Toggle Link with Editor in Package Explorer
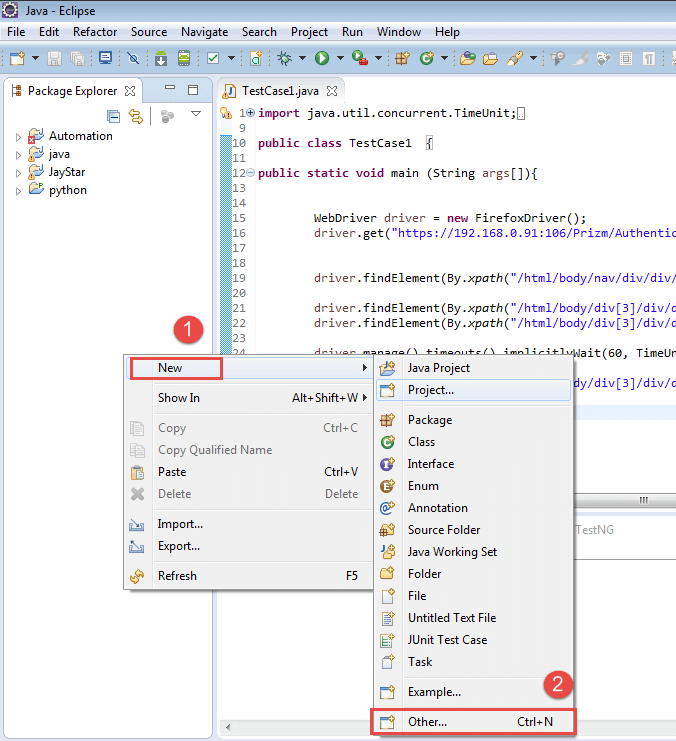Image resolution: width=676 pixels, height=741 pixels. pyautogui.click(x=136, y=116)
